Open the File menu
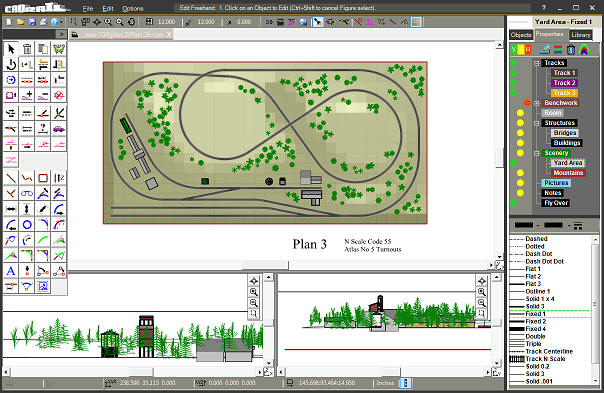The image size is (604, 393). point(88,8)
